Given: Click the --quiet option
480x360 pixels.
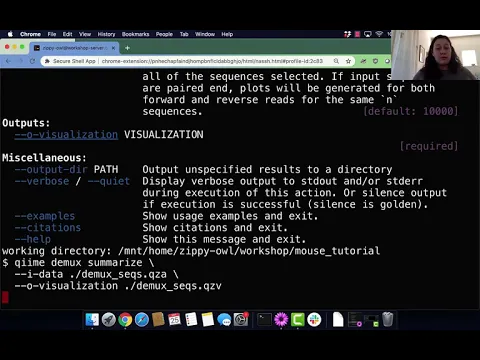Looking at the screenshot, I should point(109,181).
